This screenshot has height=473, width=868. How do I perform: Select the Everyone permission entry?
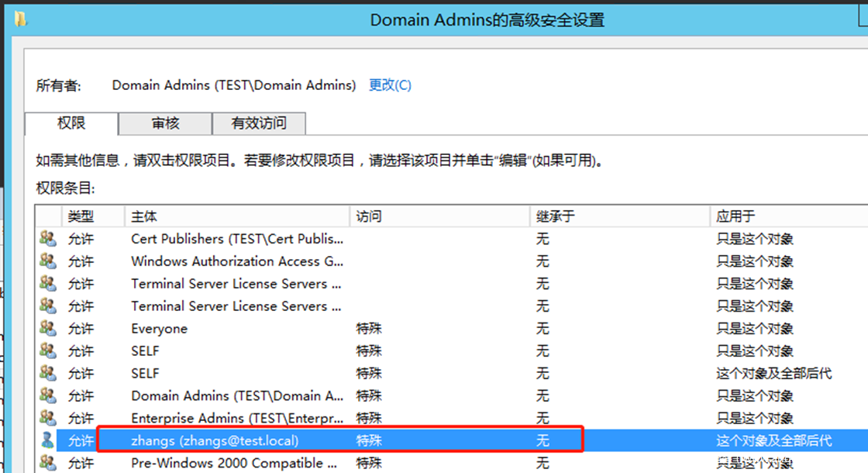coord(159,329)
